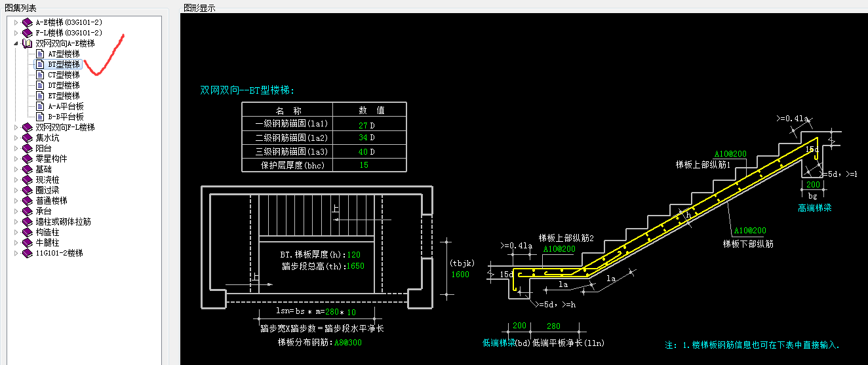The width and height of the screenshot is (868, 365).
Task: Click the book icon beside 阳台
Action: tap(28, 148)
